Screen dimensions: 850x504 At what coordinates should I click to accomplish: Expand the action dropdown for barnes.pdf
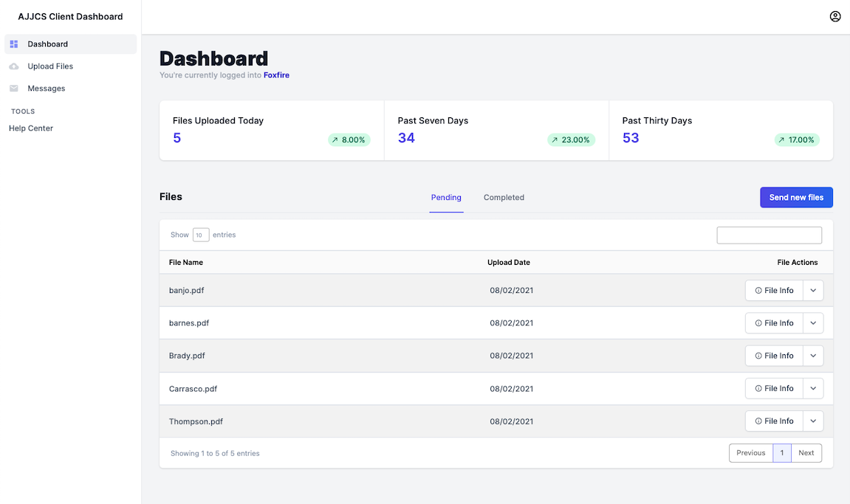pyautogui.click(x=812, y=322)
